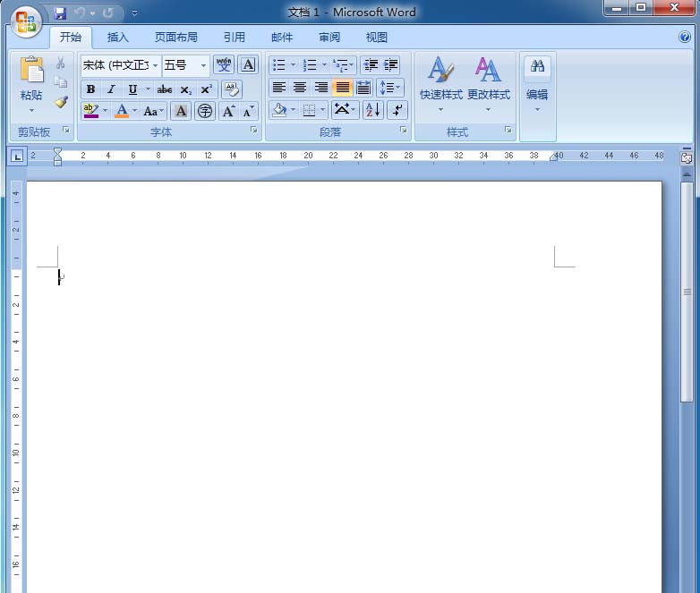The image size is (700, 593).
Task: Click Shrink Font icon
Action: (x=248, y=111)
